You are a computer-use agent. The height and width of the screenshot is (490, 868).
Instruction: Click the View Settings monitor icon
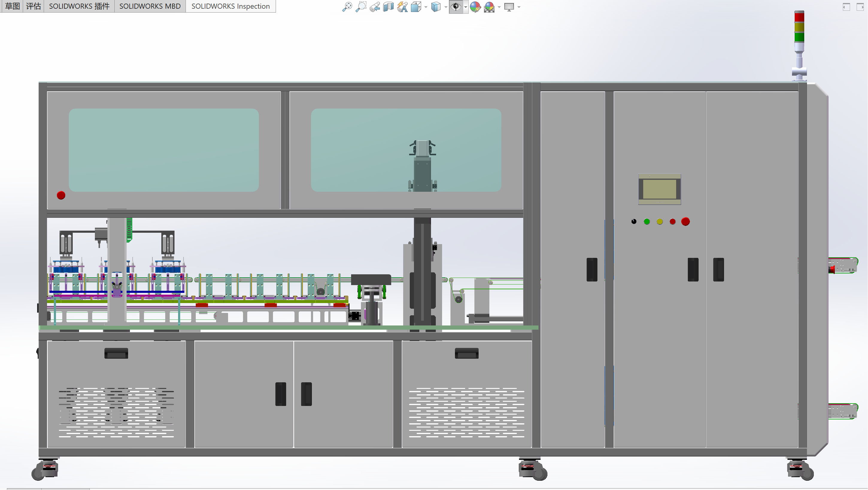(x=509, y=7)
